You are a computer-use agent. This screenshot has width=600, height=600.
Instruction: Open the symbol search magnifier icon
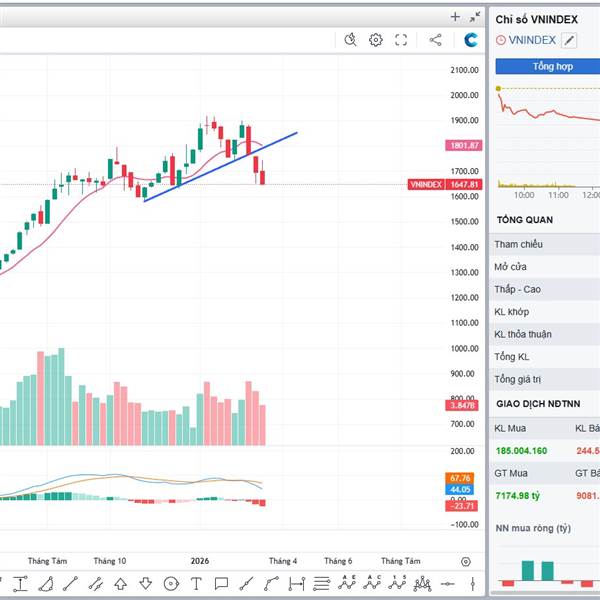350,40
